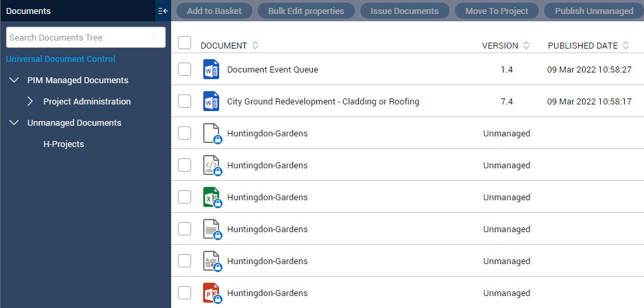Click the VERSION column header
The height and width of the screenshot is (308, 644).
pos(500,45)
